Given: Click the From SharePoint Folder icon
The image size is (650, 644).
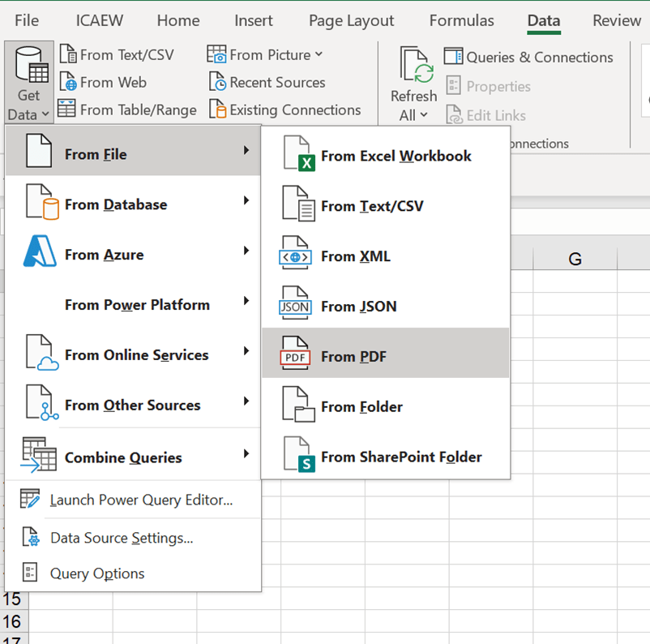Looking at the screenshot, I should 297,457.
